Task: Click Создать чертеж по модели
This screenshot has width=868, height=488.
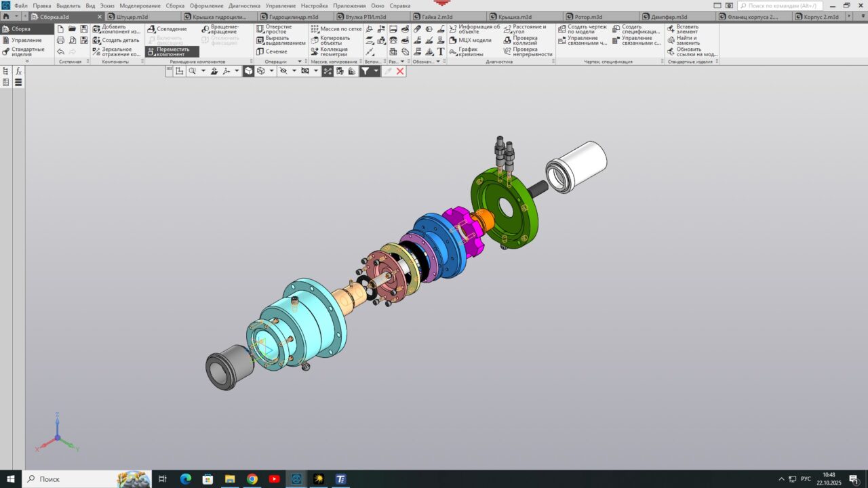Action: tap(583, 29)
